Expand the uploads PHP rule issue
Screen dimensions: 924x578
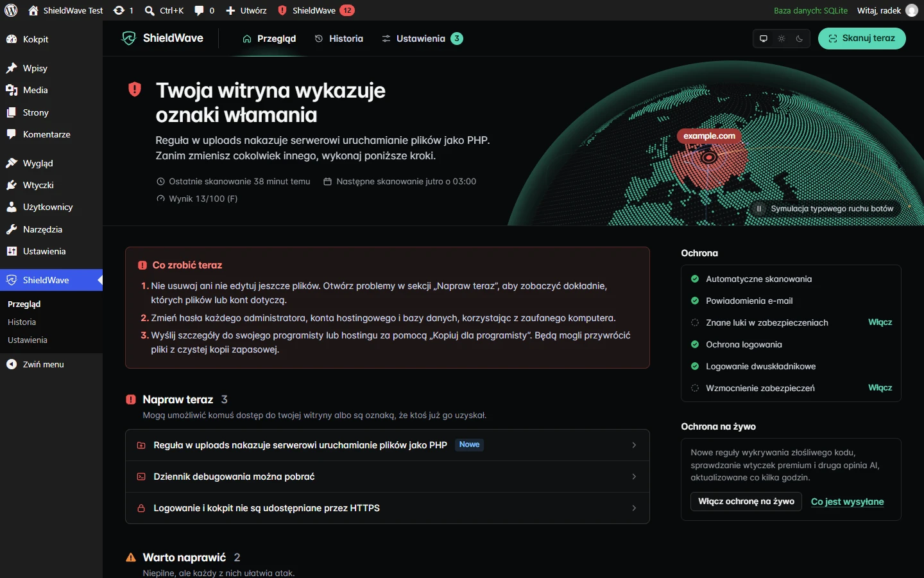point(388,445)
